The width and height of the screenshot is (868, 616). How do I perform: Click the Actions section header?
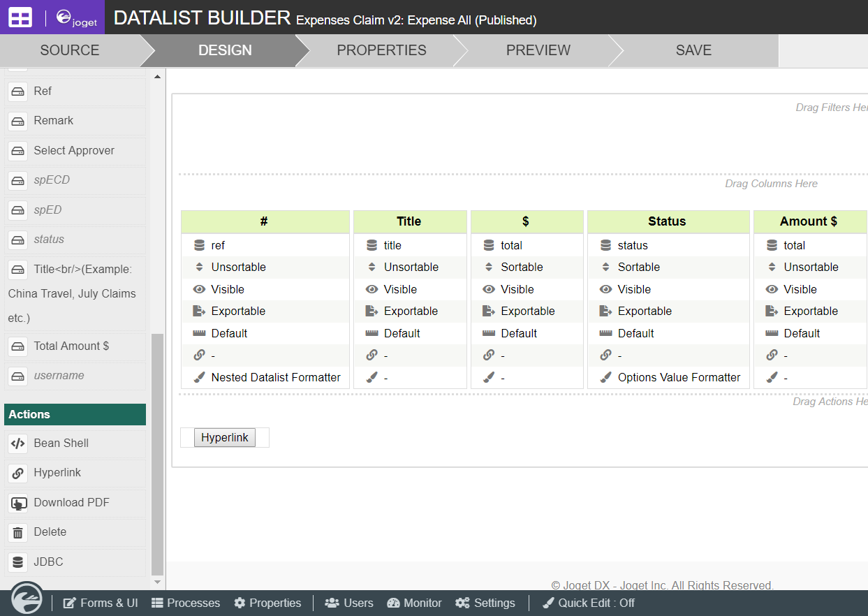75,414
